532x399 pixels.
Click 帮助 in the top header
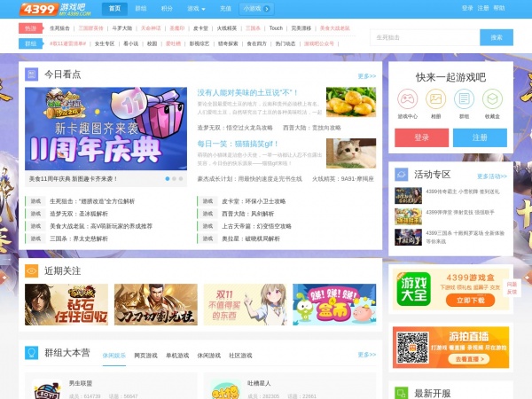coord(498,8)
